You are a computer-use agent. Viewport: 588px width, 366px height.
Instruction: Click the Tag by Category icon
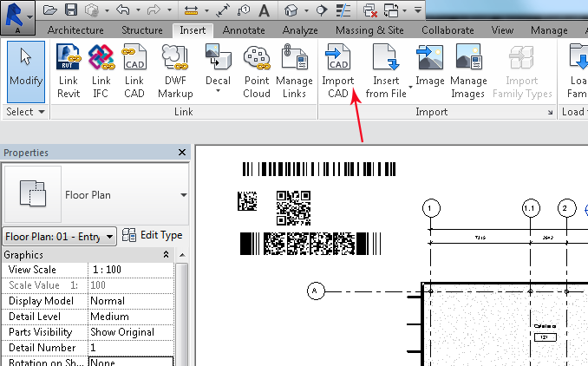[244, 10]
